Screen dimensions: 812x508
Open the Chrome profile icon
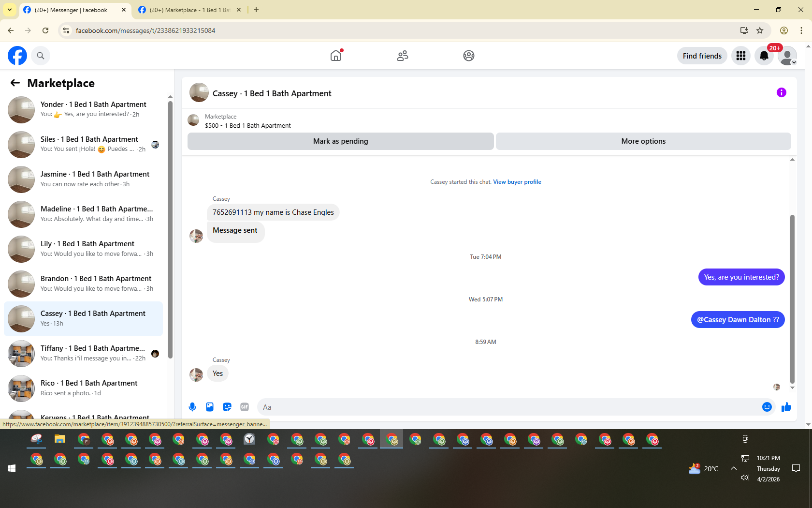pos(784,30)
